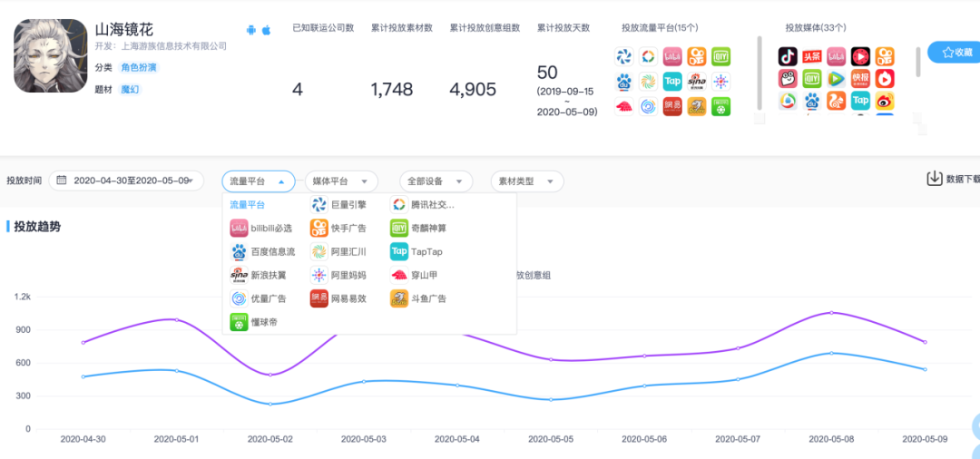Click the 角色扮演 category tag
The image size is (980, 459).
tap(139, 68)
